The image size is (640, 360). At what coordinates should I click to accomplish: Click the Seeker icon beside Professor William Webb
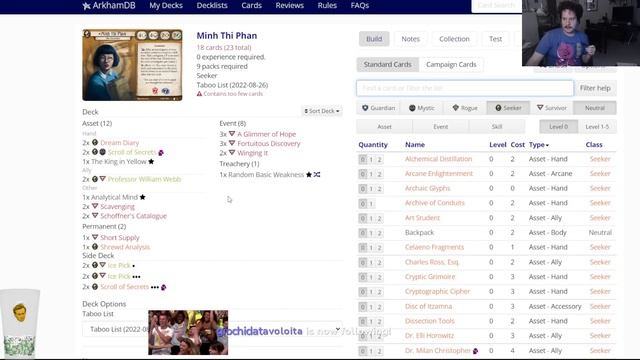pos(95,179)
